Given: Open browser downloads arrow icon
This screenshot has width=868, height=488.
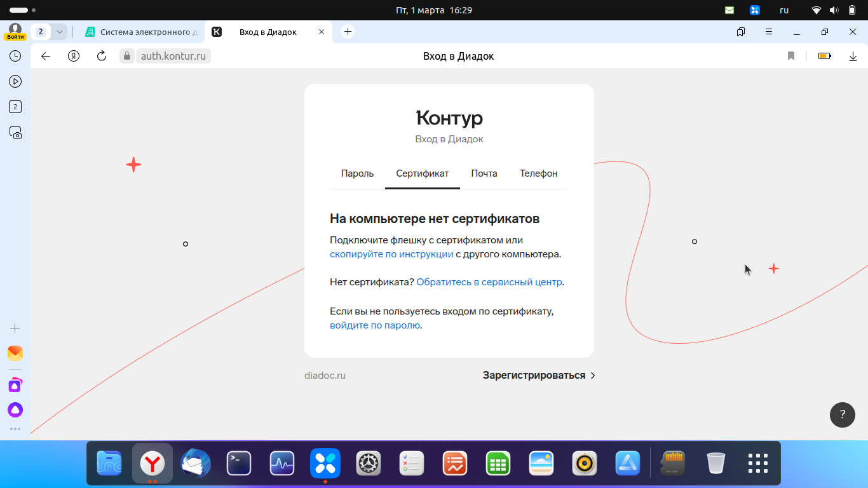Looking at the screenshot, I should pyautogui.click(x=853, y=56).
